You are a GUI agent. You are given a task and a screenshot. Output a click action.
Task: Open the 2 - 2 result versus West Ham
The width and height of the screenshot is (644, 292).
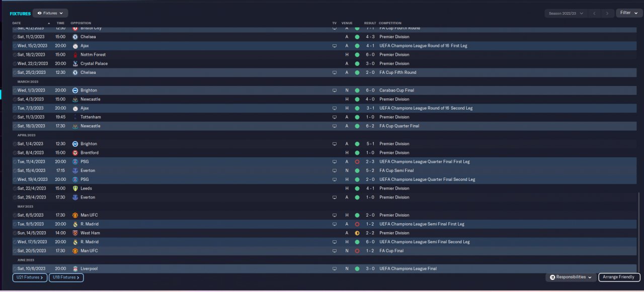(370, 233)
